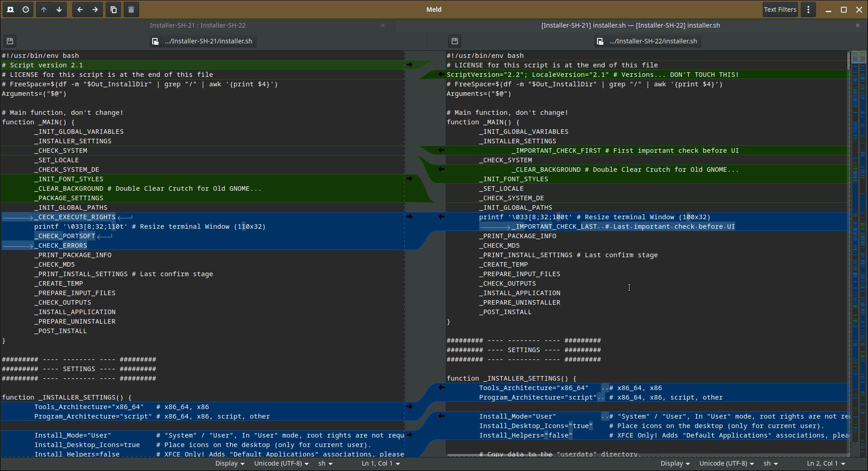Screen dimensions: 868x471
Task: Push 'Script version 2.1' line to right
Action: pyautogui.click(x=409, y=65)
